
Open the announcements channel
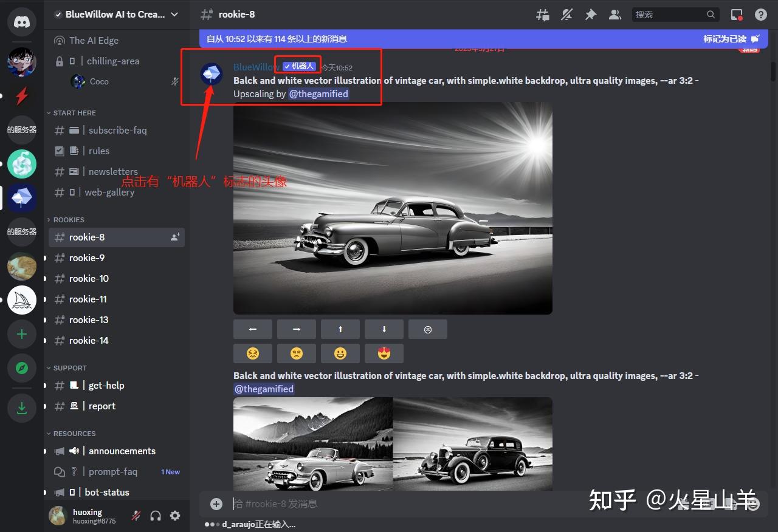click(122, 451)
